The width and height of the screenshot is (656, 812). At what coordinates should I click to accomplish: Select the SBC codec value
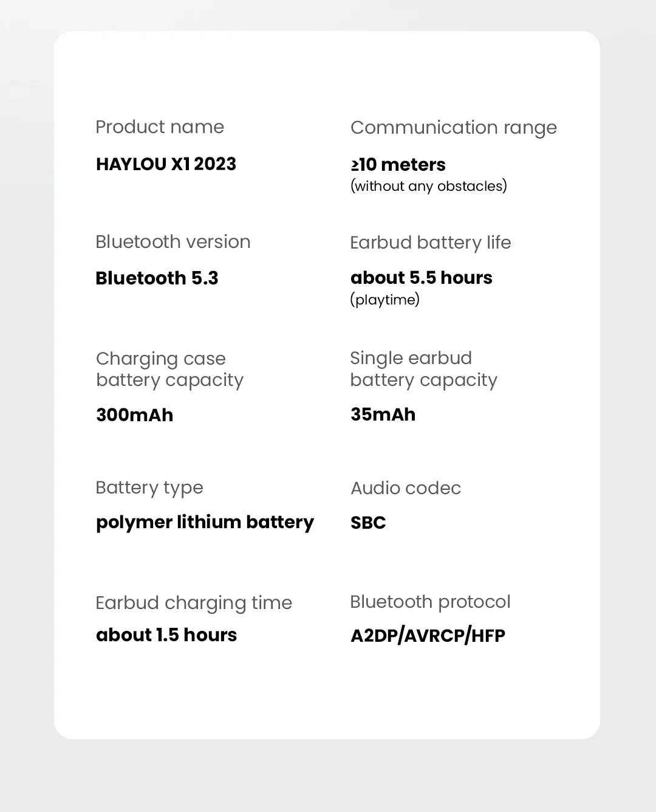click(368, 523)
